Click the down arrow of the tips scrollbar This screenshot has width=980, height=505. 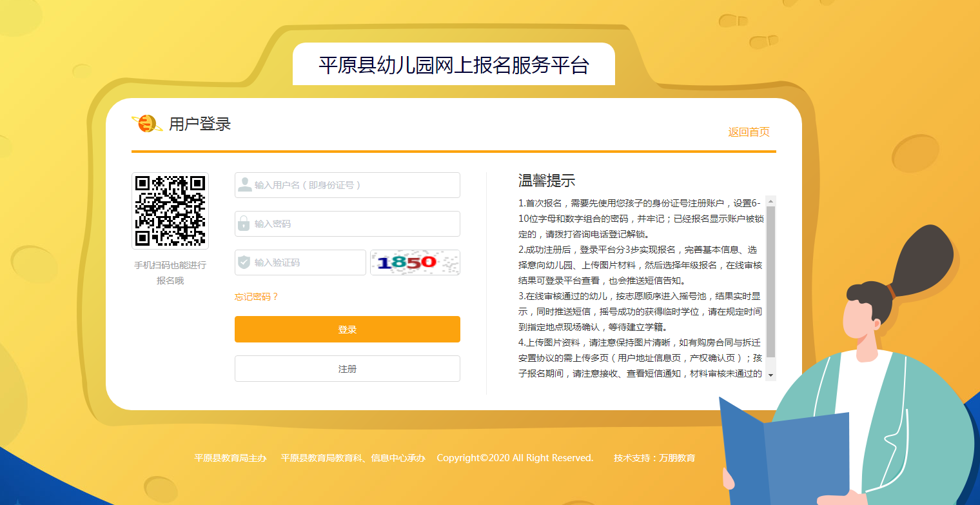[x=770, y=375]
